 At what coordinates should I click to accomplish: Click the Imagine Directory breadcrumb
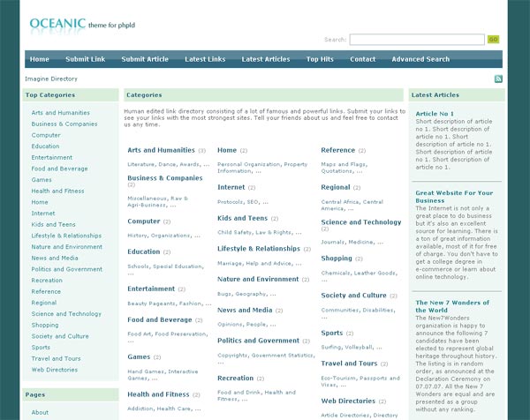(x=51, y=79)
